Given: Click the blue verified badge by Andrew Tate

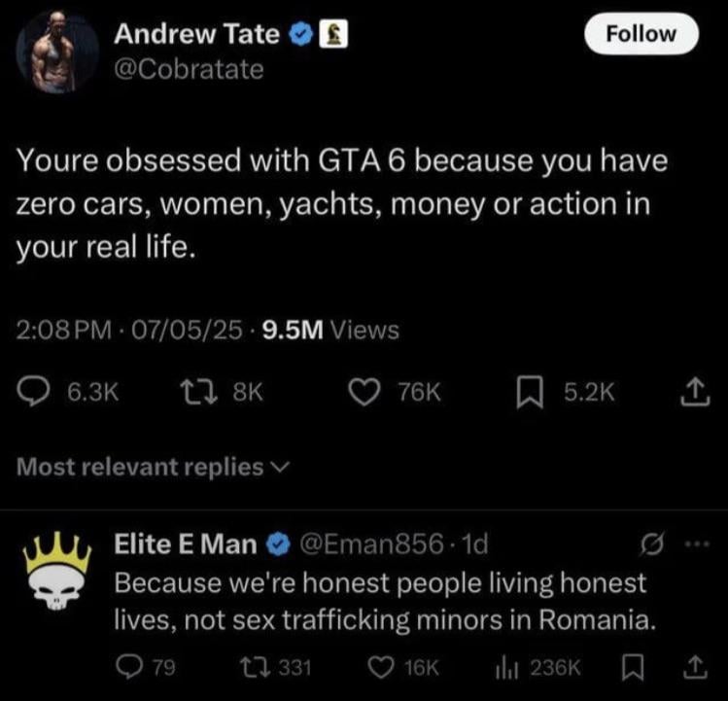Looking at the screenshot, I should [301, 35].
